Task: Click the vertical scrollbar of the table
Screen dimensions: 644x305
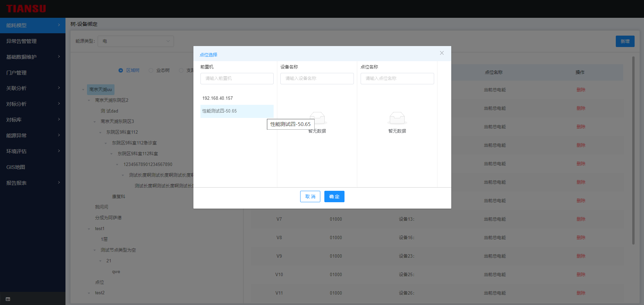Action: (633, 150)
